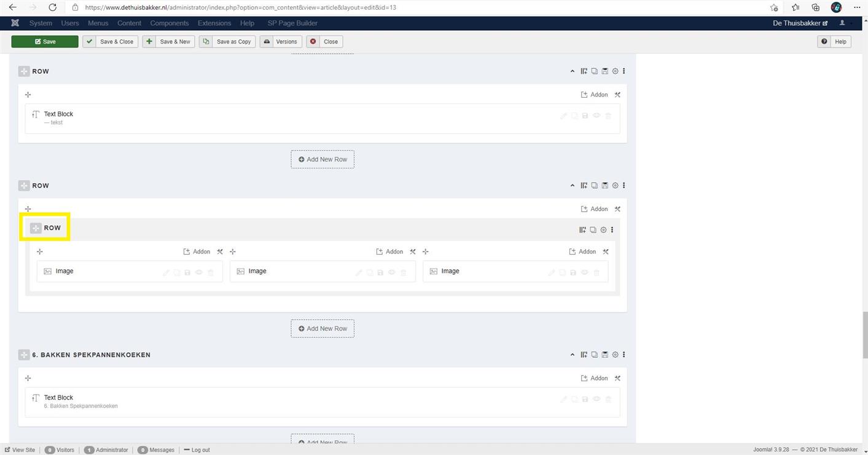
Task: Open more options for the 'tekst' row
Action: (x=624, y=71)
